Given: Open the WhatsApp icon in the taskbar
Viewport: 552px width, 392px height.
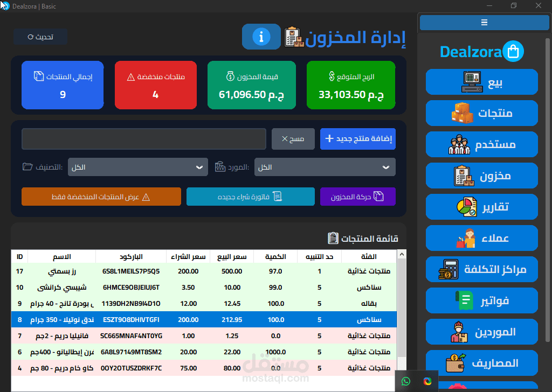Looking at the screenshot, I should [x=405, y=381].
